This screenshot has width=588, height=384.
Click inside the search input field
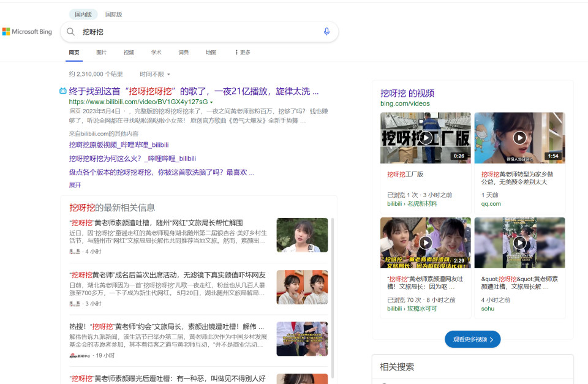point(184,31)
